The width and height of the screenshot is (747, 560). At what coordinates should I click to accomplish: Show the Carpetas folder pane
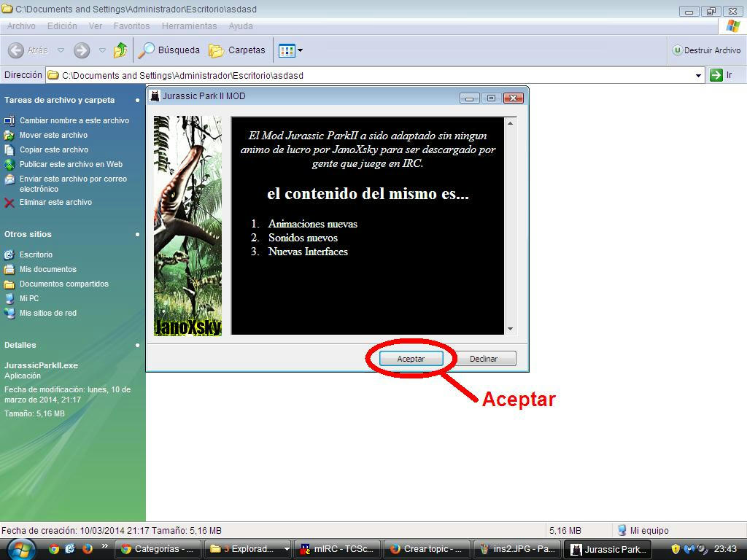237,50
